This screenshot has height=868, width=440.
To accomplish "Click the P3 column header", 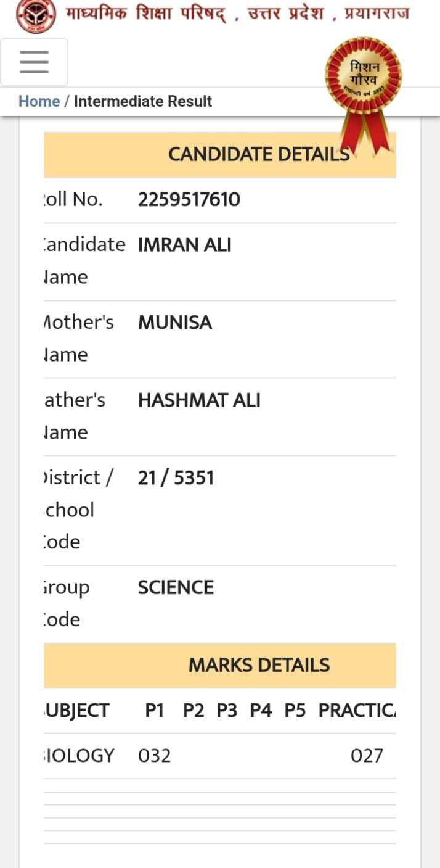I will click(x=227, y=711).
